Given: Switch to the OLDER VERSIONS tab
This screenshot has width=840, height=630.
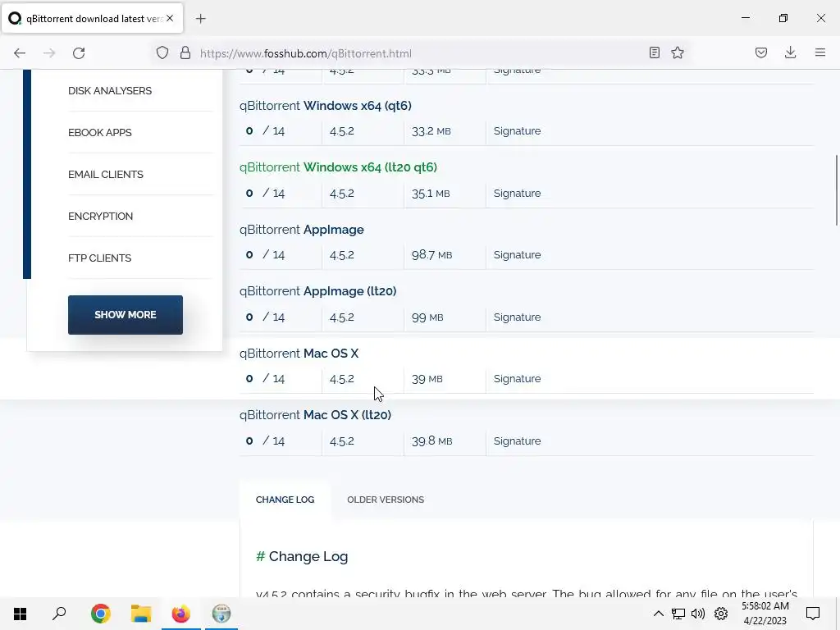Looking at the screenshot, I should (386, 500).
